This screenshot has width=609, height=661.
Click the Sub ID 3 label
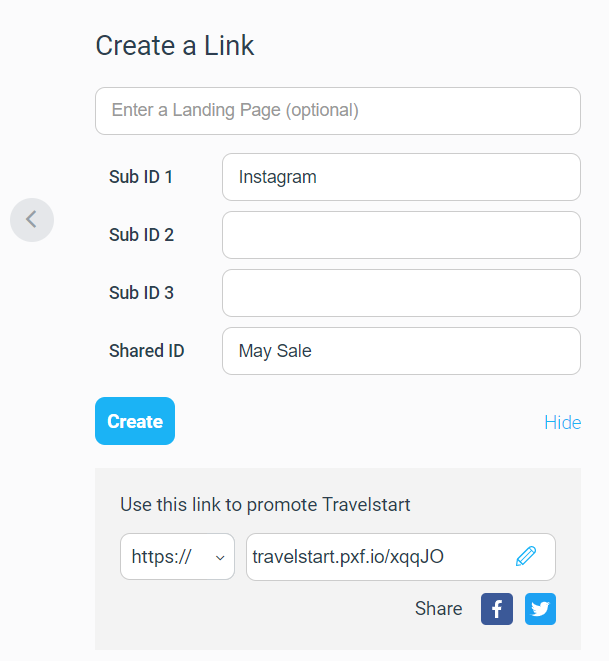141,293
